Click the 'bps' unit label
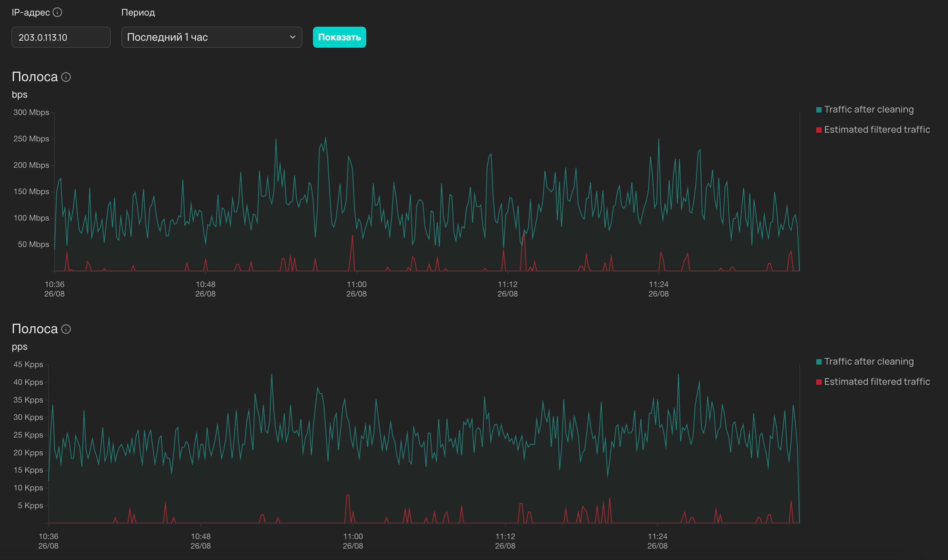 pos(20,94)
